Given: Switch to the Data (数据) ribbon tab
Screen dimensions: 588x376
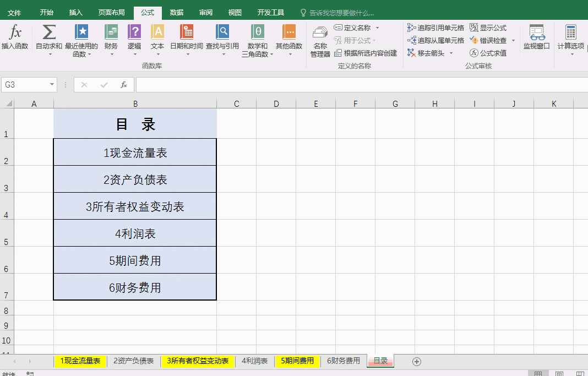Looking at the screenshot, I should 177,12.
